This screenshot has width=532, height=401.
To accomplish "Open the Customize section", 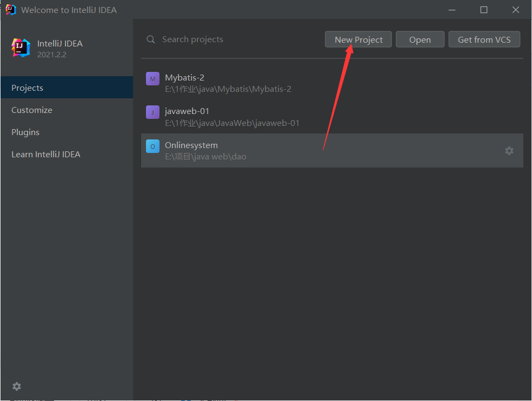I will point(32,110).
